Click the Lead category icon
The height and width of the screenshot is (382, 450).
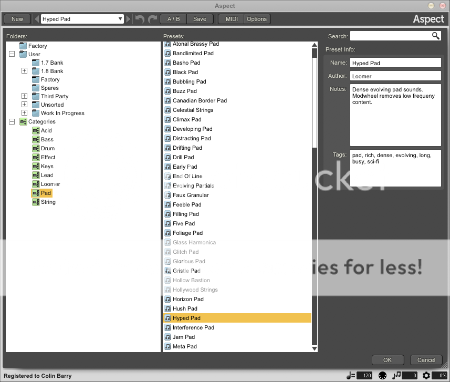pyautogui.click(x=36, y=175)
